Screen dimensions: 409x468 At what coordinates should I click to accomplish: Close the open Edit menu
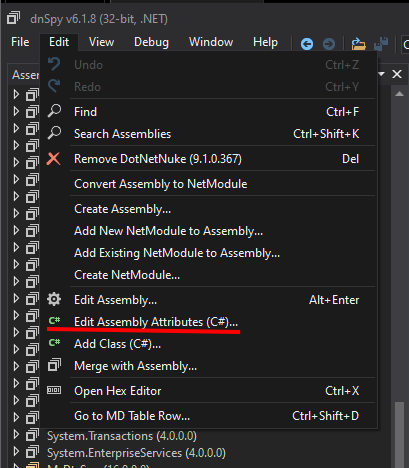pos(59,42)
